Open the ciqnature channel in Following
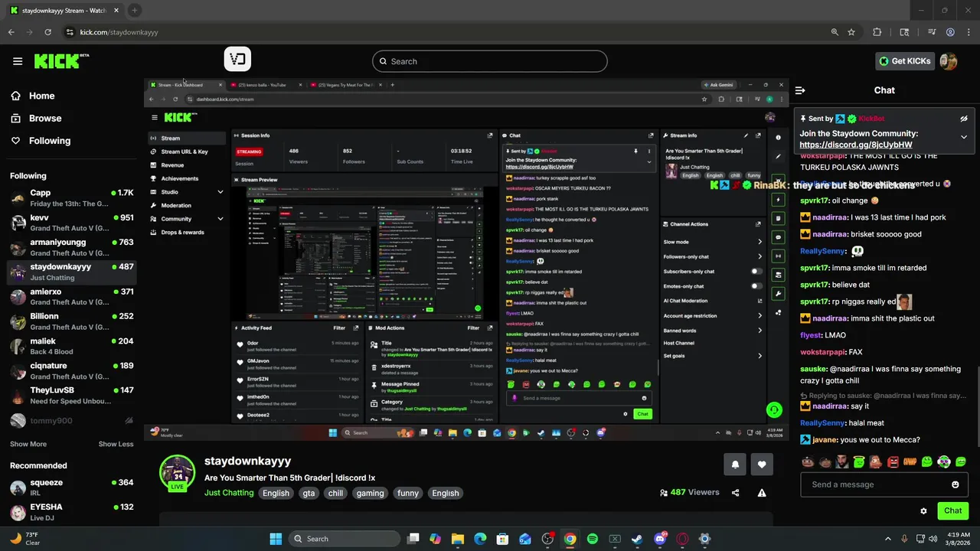This screenshot has width=980, height=551. [72, 370]
